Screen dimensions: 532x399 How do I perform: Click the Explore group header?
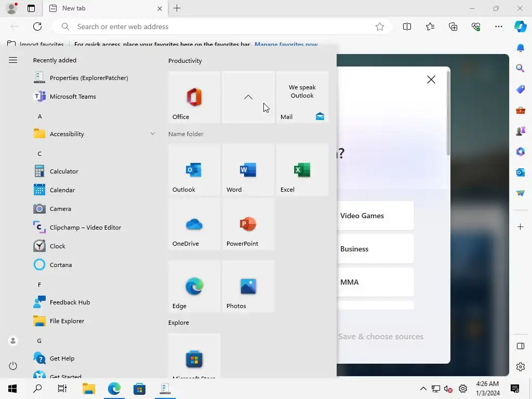click(179, 323)
